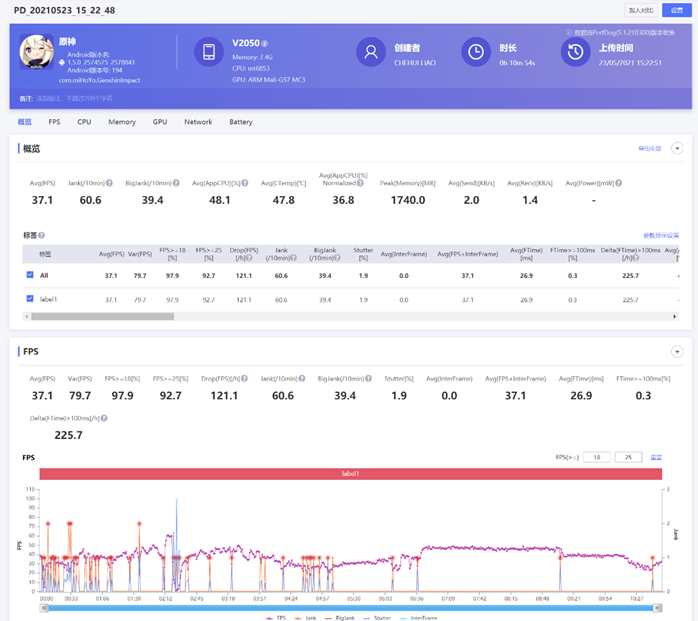Image resolution: width=698 pixels, height=621 pixels.
Task: Click the duration clock icon
Action: (477, 52)
